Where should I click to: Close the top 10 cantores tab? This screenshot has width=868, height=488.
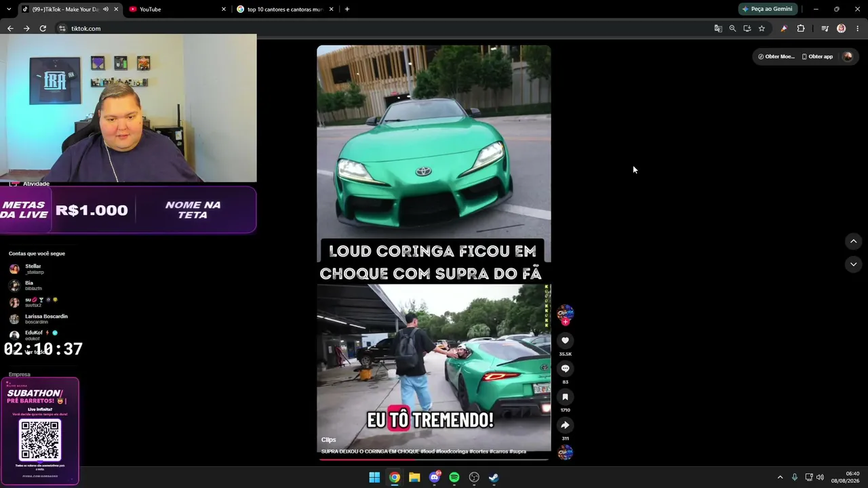click(x=332, y=9)
